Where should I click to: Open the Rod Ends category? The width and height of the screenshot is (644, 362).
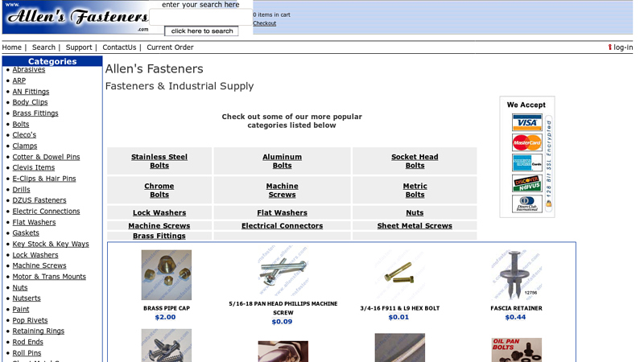(x=27, y=342)
